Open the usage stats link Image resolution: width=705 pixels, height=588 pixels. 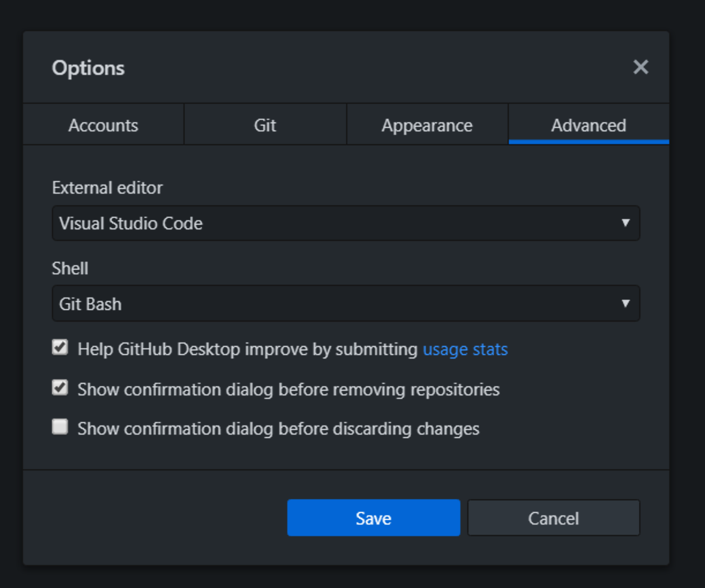(x=465, y=349)
